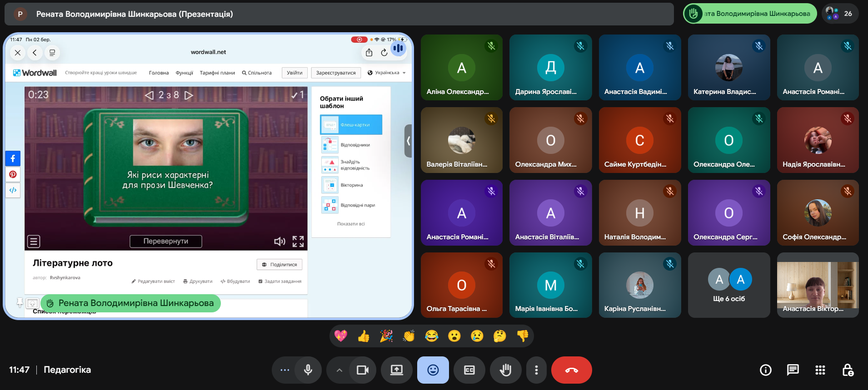Expand video settings chevron beside camera
This screenshot has width=868, height=390.
[x=339, y=370]
